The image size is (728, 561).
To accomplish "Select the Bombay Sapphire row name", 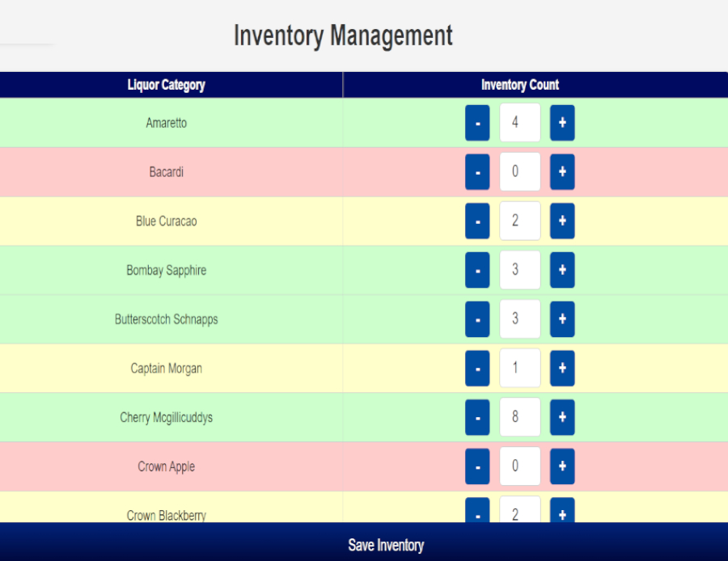I will tap(167, 271).
